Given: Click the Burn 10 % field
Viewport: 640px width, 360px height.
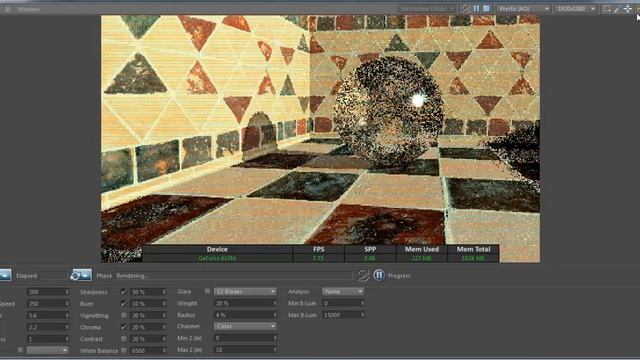Looking at the screenshot, I should click(148, 304).
